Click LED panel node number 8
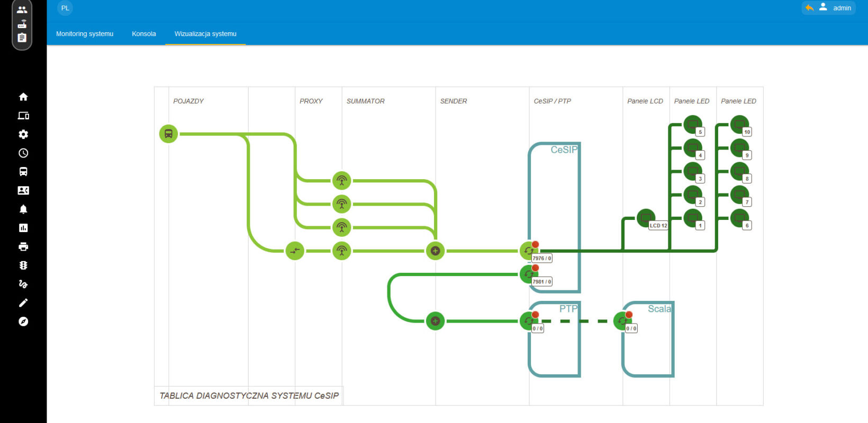 pyautogui.click(x=739, y=171)
